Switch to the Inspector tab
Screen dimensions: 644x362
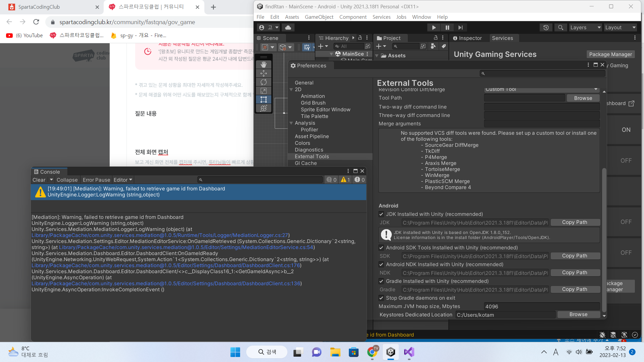pos(467,38)
